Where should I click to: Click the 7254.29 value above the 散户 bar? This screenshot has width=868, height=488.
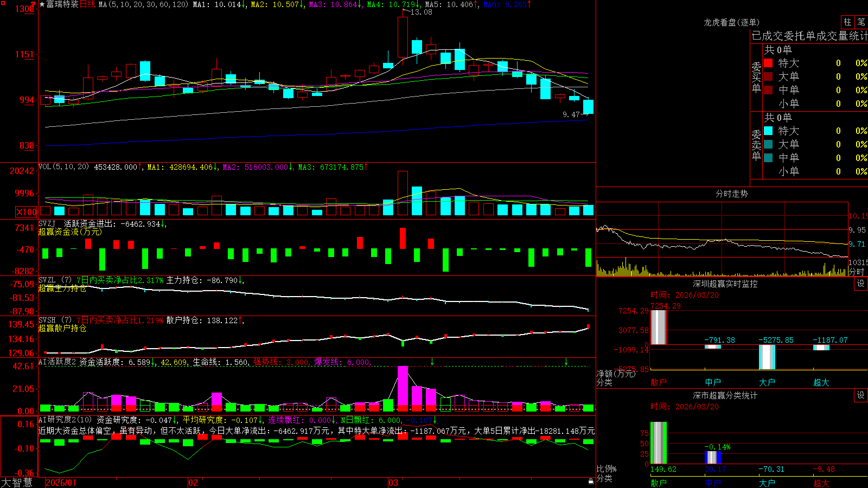666,306
